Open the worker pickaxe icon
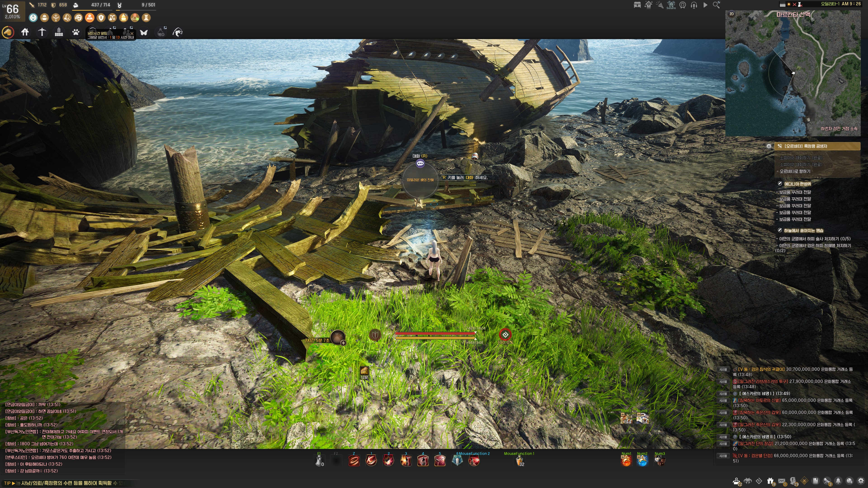Screen dimensions: 868x488 (42, 32)
